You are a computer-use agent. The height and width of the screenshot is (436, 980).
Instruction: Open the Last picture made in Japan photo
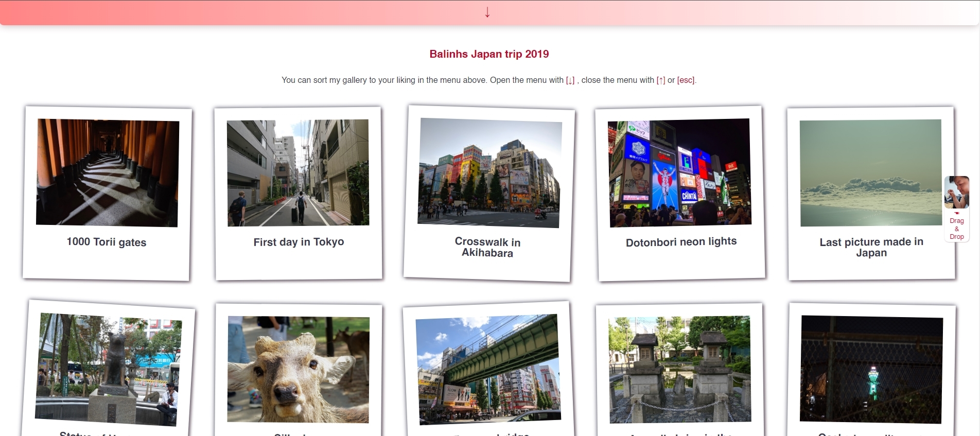(871, 173)
